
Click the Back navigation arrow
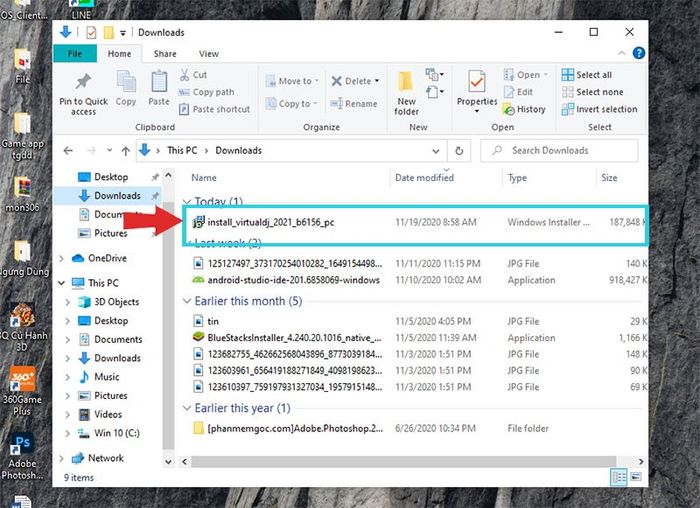(68, 151)
